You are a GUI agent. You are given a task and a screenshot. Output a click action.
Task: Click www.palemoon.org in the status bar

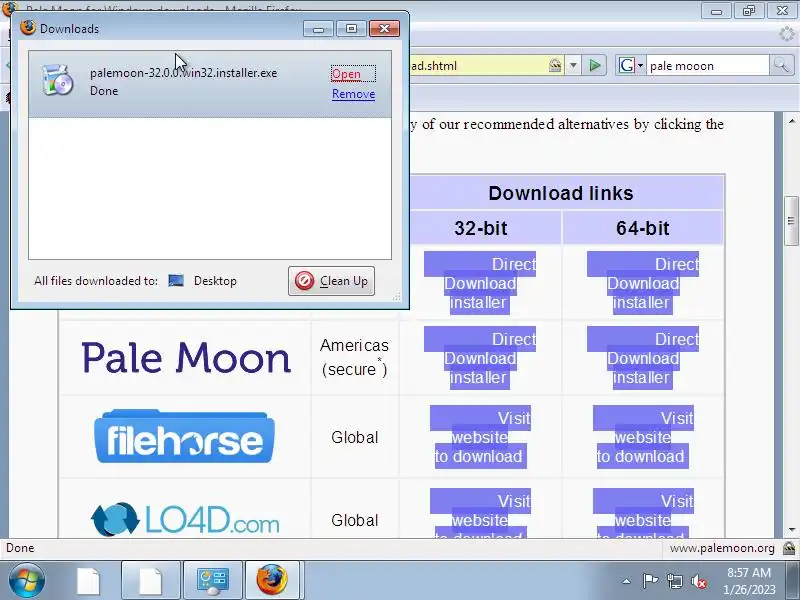[722, 548]
